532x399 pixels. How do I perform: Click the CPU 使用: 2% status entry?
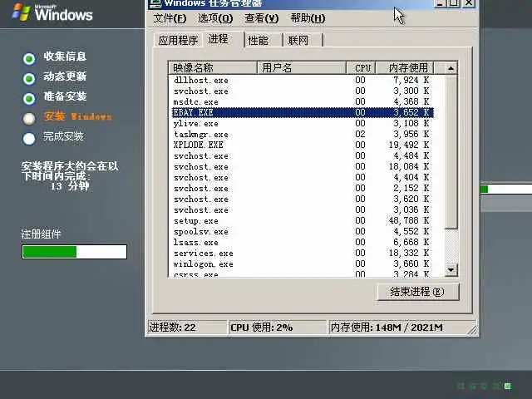point(278,328)
